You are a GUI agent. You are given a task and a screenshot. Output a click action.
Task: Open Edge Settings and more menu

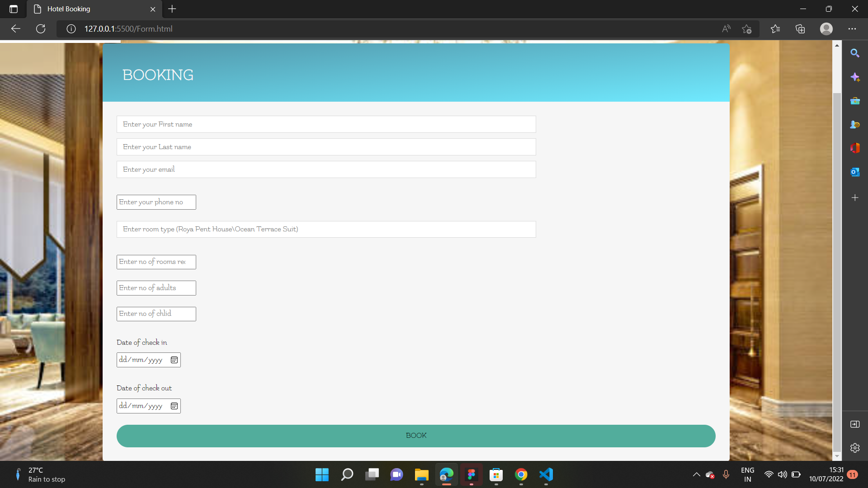click(x=852, y=29)
